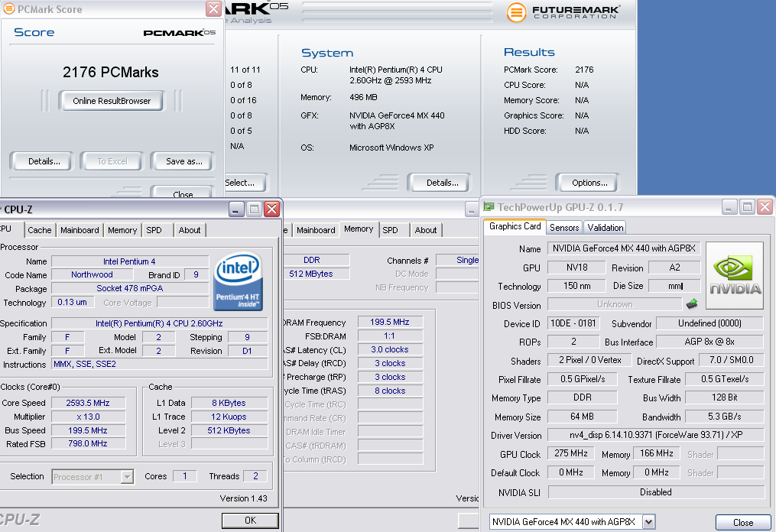Click the NVIDIA logo in GPU-Z
Screen dimensions: 776x532
pyautogui.click(x=735, y=275)
